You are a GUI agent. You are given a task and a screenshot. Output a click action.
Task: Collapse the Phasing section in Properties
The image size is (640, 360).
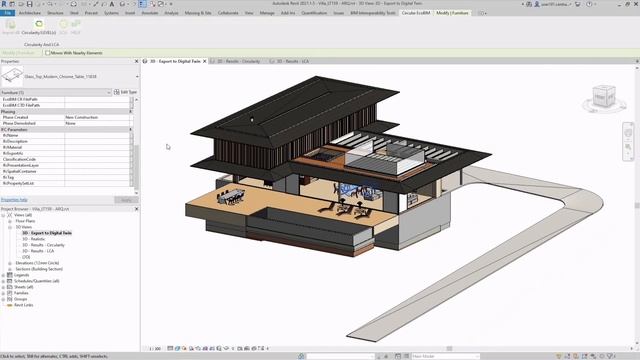click(131, 111)
